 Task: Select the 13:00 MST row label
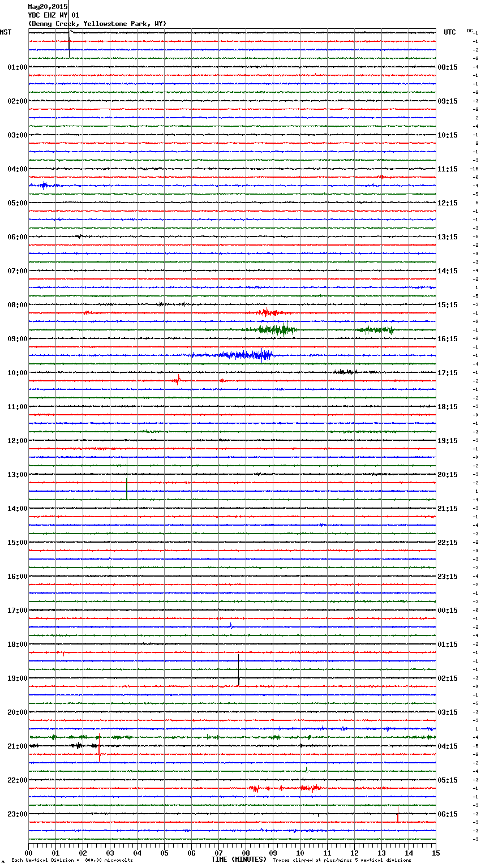click(18, 475)
